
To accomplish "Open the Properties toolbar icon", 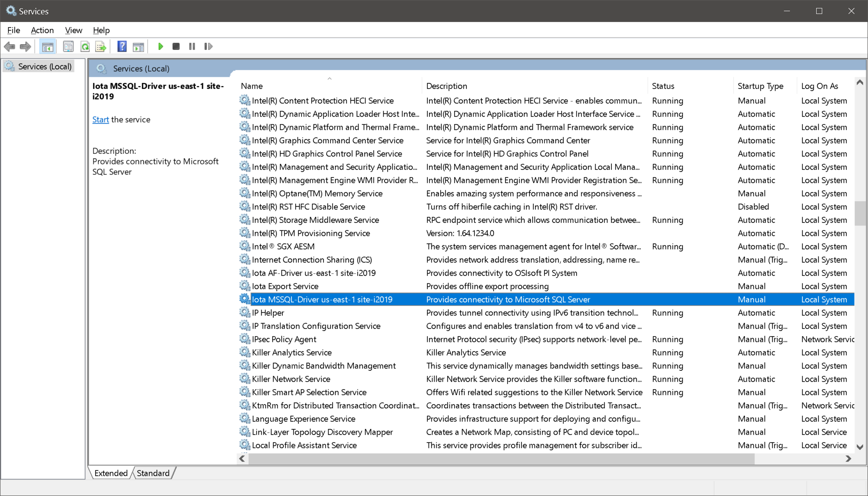I will coord(68,47).
